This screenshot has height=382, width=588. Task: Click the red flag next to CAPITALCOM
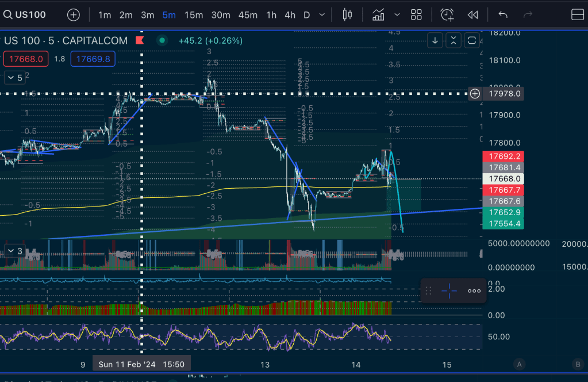tap(139, 40)
